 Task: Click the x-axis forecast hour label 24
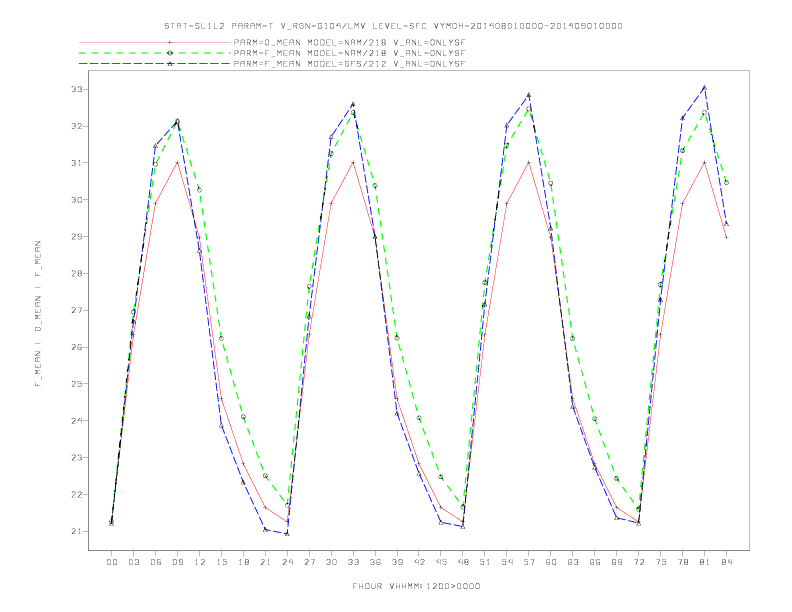[287, 562]
